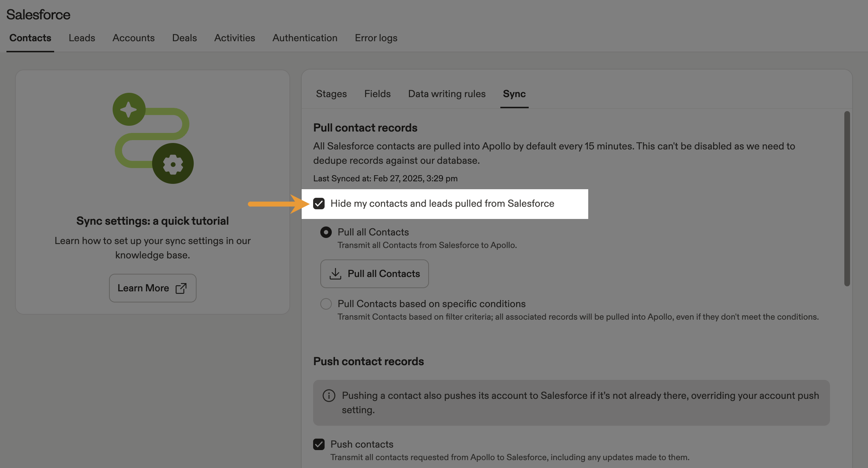Click the Pull all Contacts button
Screen dimensions: 868x468
point(374,274)
